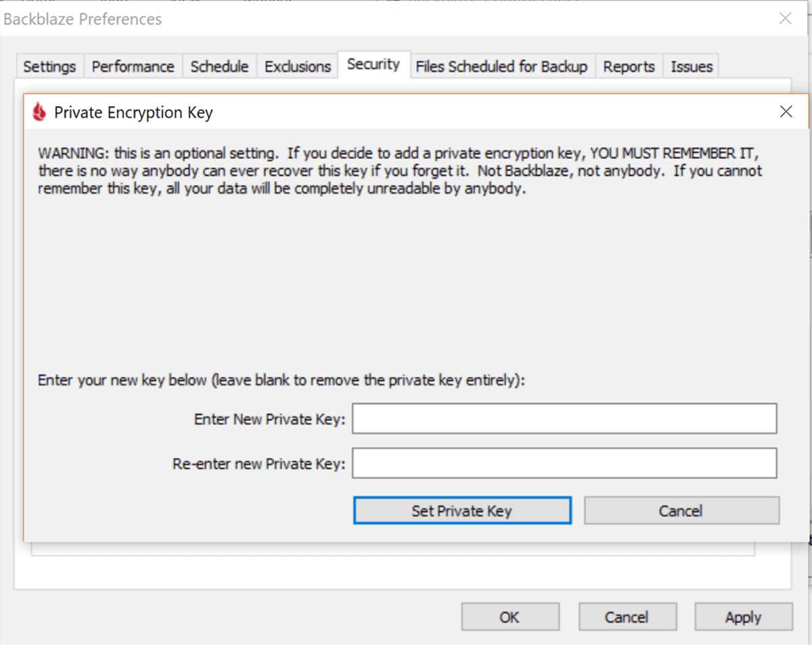
Task: Cancel the Private Encryption Key dialog
Action: 681,511
